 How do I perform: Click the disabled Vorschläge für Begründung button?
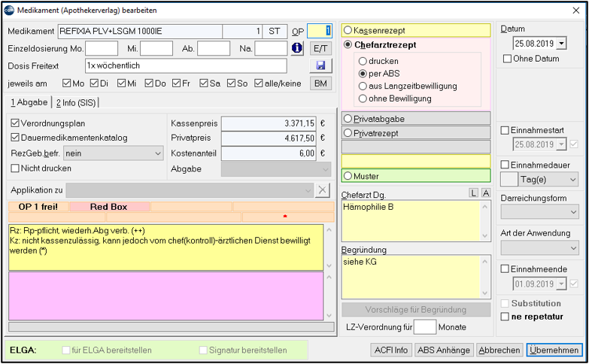point(416,310)
